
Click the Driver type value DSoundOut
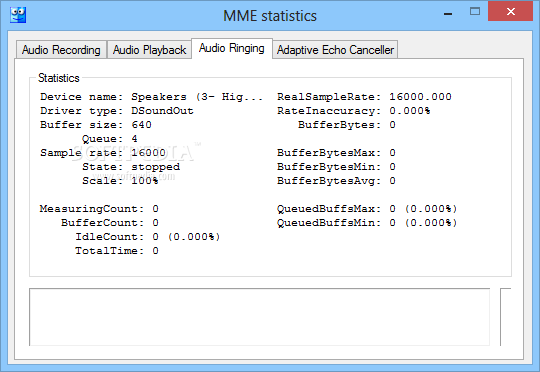[x=162, y=111]
